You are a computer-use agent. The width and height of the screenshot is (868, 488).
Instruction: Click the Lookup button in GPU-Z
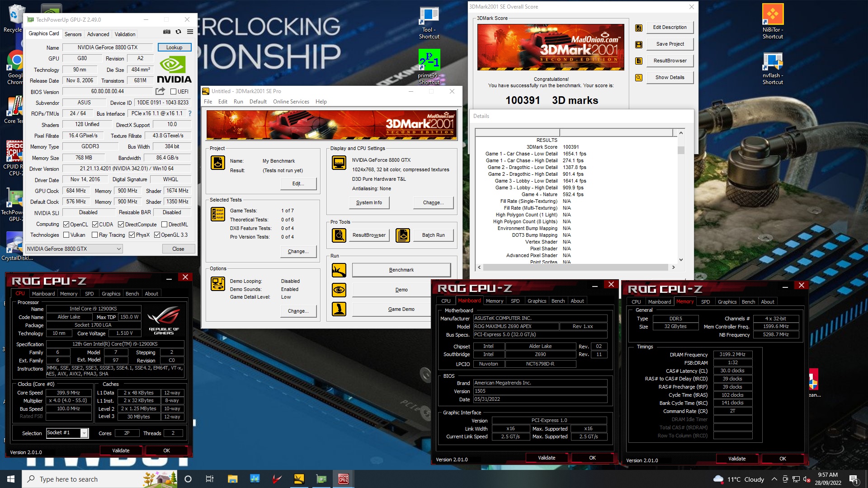click(x=175, y=47)
